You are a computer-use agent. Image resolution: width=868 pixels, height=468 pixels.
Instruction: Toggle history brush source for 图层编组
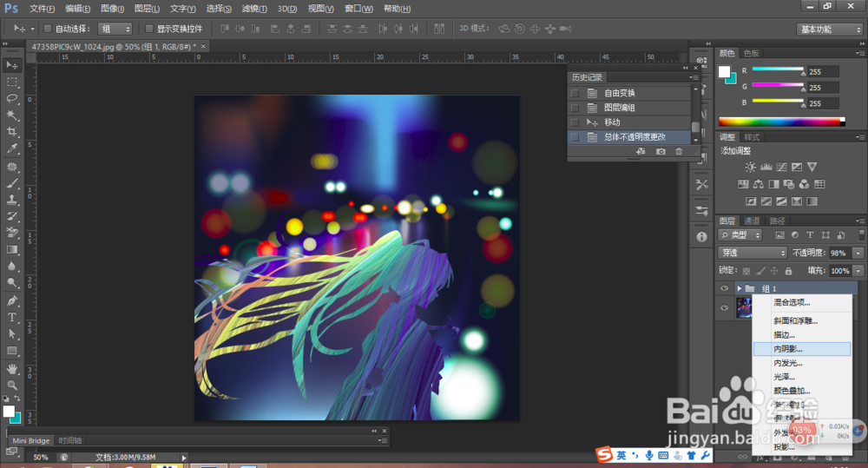click(575, 108)
